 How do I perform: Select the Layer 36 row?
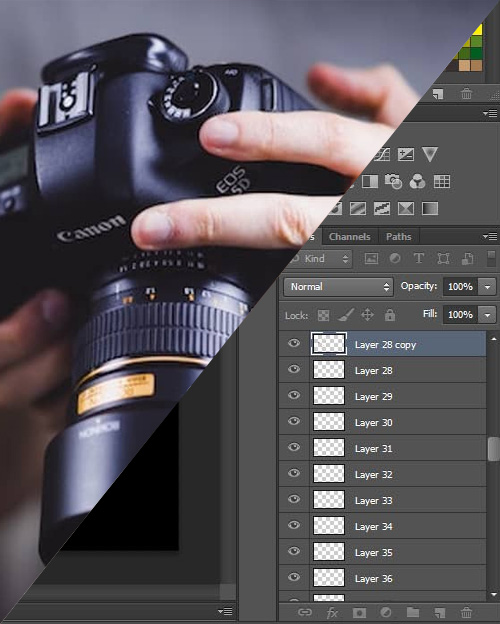pos(382,578)
